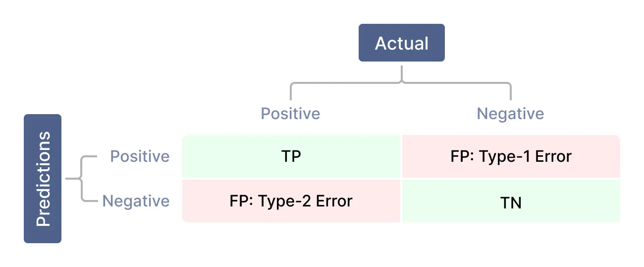The image size is (644, 267).
Task: Click the Negative row label beside Predictions
Action: point(136,201)
